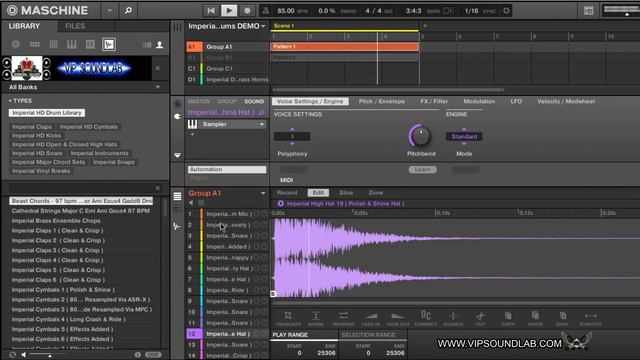Select the Groups browser icon
640x360 pixels.
click(35, 44)
